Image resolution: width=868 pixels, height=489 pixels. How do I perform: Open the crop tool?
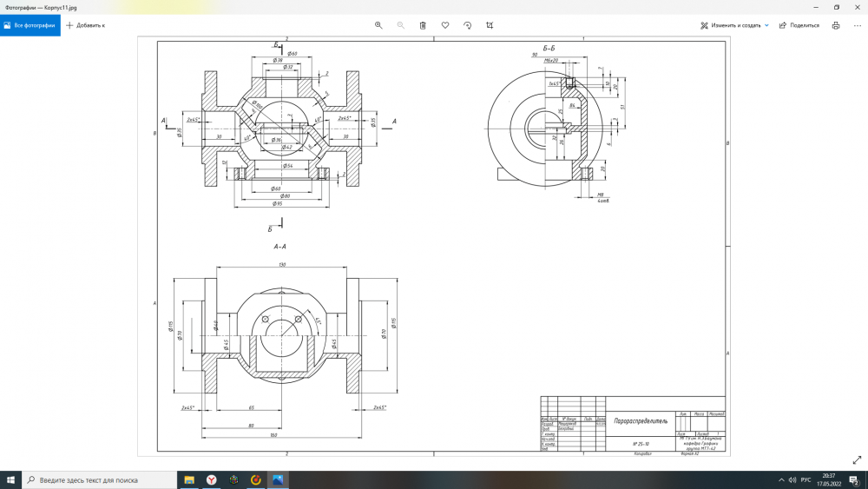(490, 25)
